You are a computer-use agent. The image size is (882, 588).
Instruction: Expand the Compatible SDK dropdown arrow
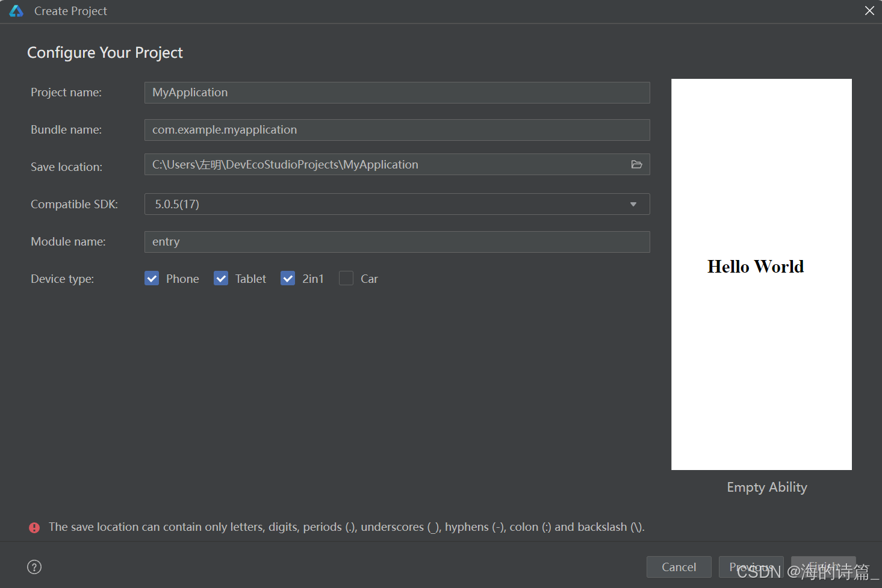pos(633,204)
